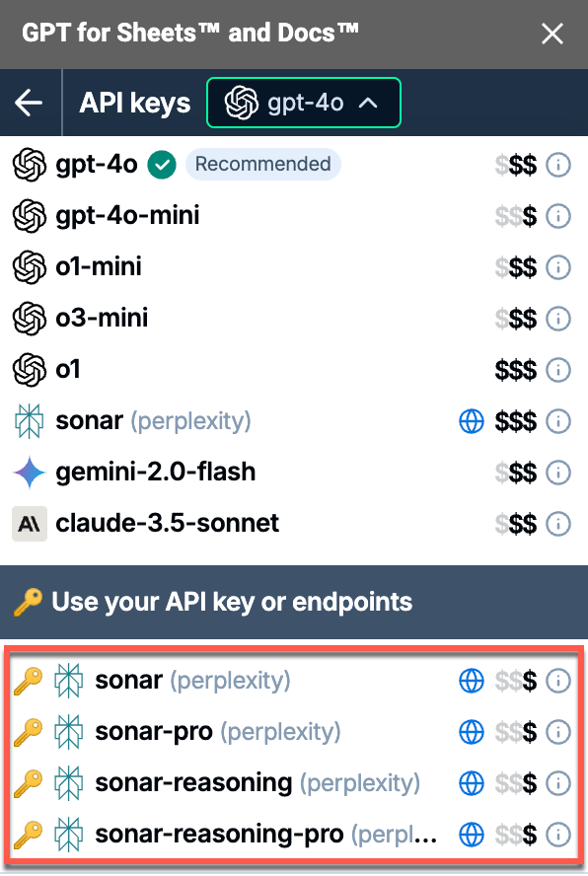Open info icon for gpt-4o-mini

(x=557, y=216)
